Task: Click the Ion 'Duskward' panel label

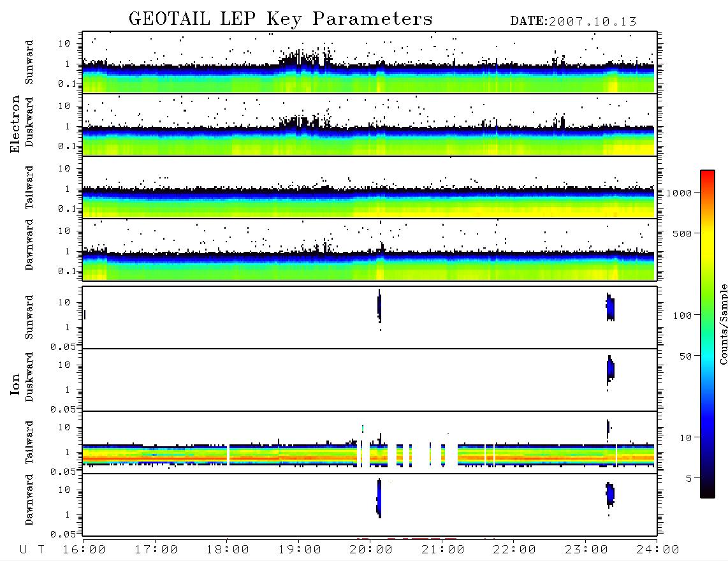Action: 29,377
